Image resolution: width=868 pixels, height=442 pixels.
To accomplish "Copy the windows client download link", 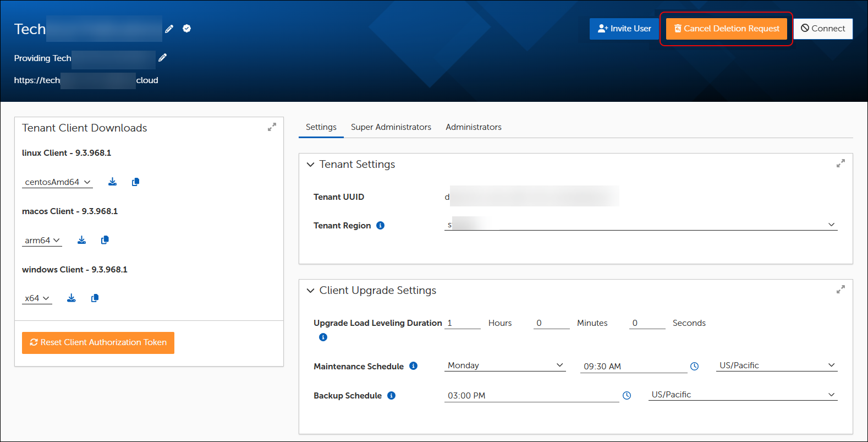I will [95, 298].
